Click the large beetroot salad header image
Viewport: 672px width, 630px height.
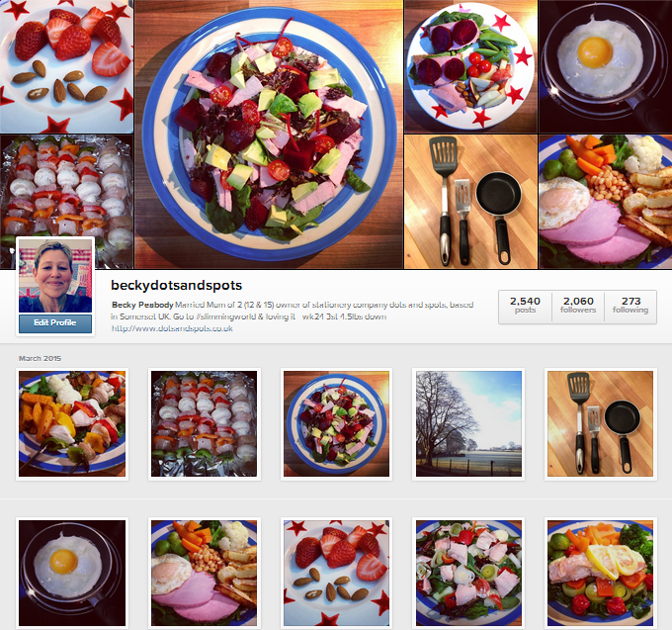point(269,135)
